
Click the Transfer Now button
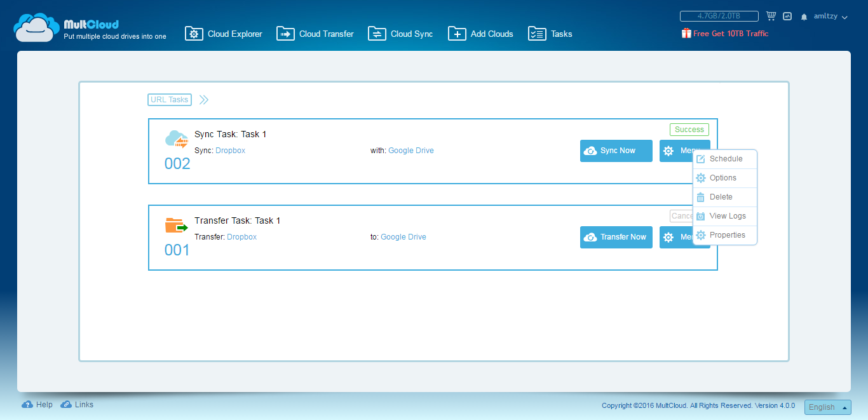616,237
